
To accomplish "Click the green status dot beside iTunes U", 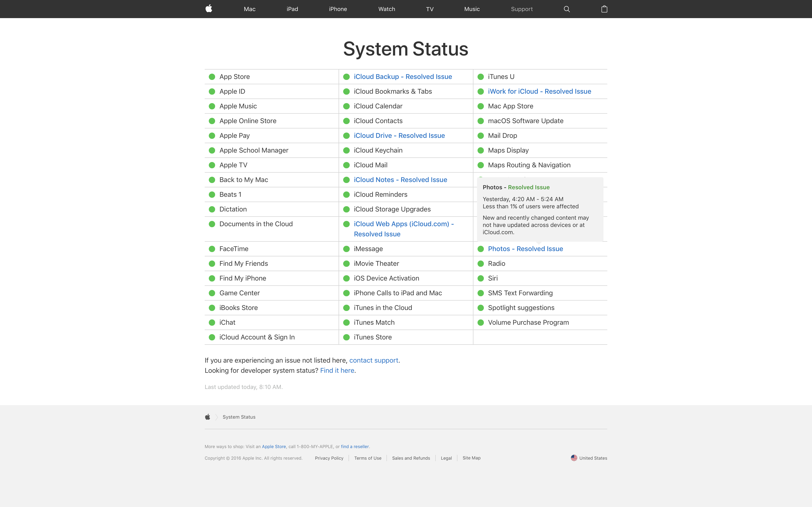I will point(481,77).
